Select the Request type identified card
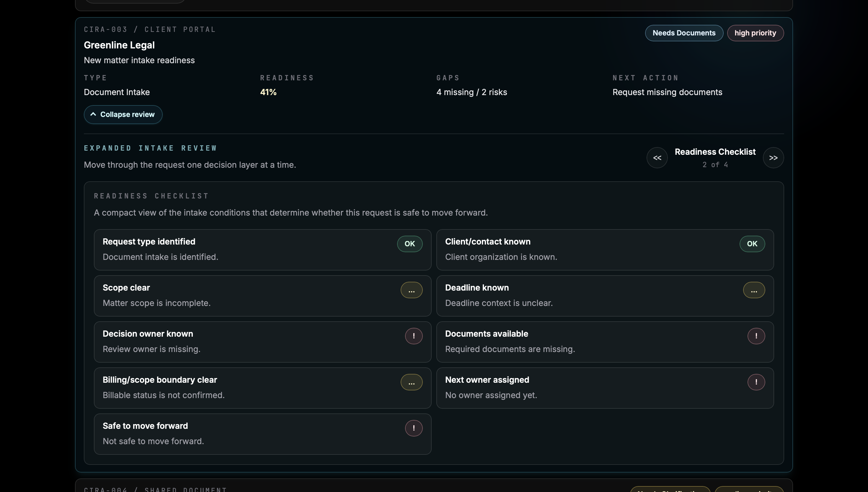868x492 pixels. tap(262, 250)
